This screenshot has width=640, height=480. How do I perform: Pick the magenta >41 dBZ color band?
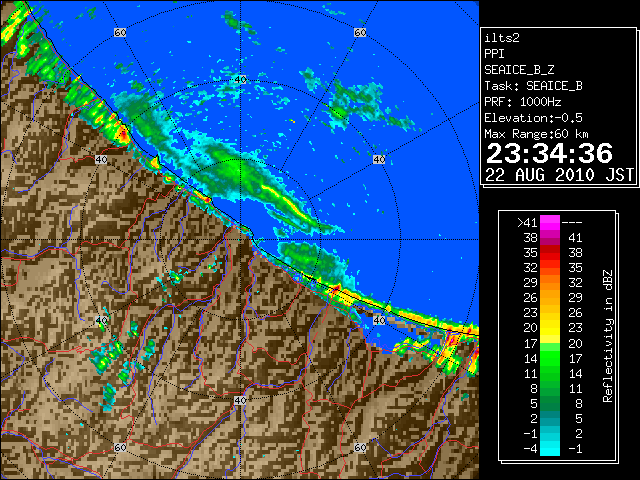[550, 223]
